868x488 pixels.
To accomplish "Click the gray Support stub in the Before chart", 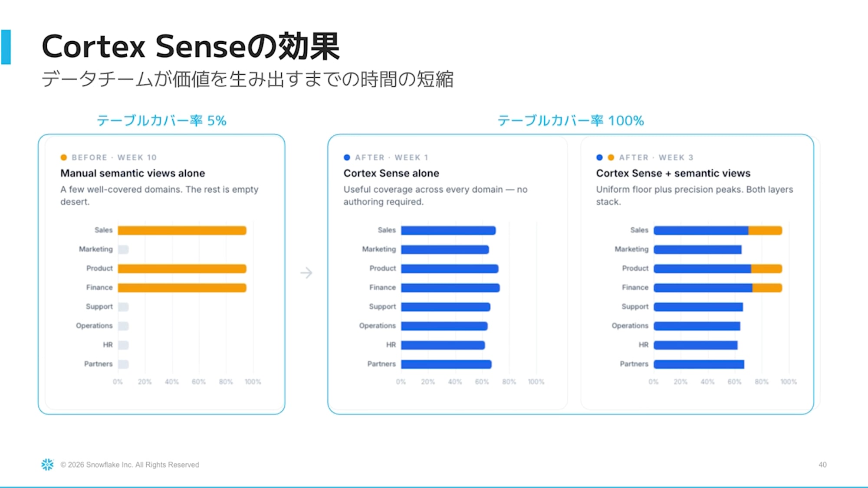I will [x=123, y=307].
